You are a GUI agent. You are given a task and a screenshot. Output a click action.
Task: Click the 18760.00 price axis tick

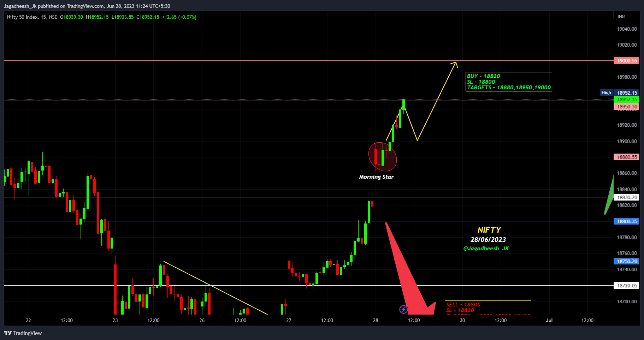pos(627,253)
